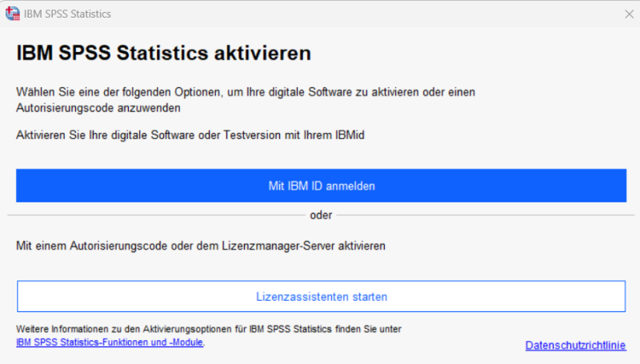The height and width of the screenshot is (364, 640).
Task: Click the heading IBM SPSS Statistics aktivieren
Action: 164,53
